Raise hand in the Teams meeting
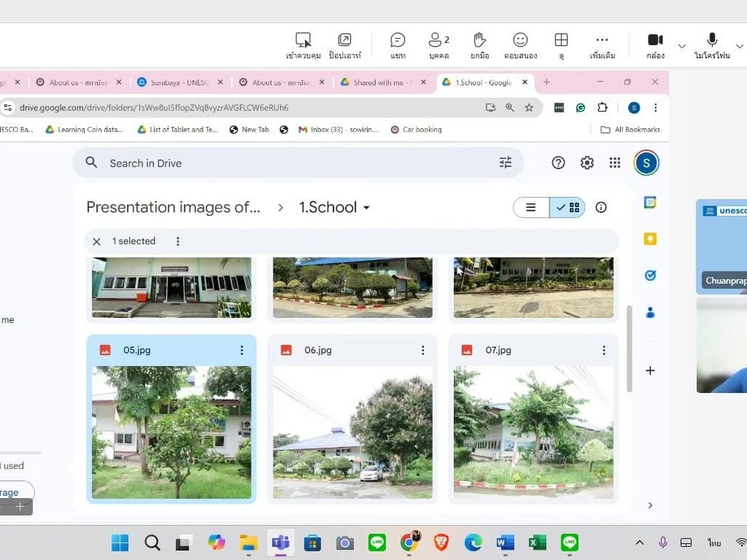Image resolution: width=747 pixels, height=560 pixels. coord(480,46)
